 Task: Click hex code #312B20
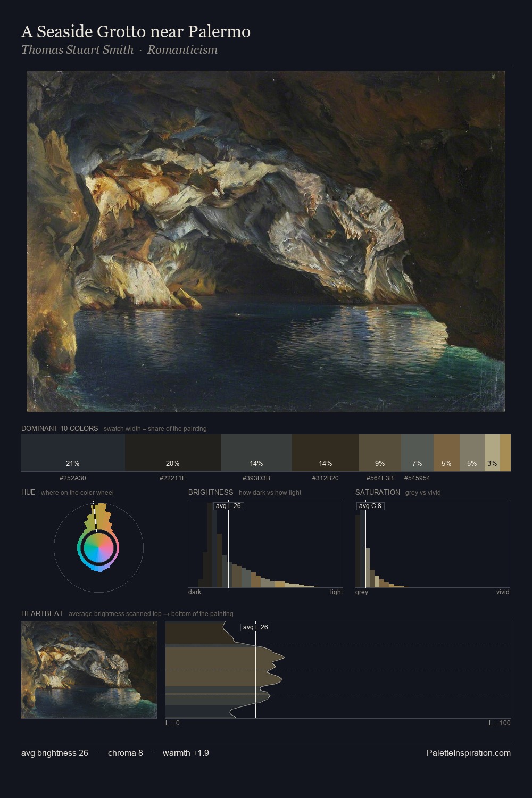[326, 478]
